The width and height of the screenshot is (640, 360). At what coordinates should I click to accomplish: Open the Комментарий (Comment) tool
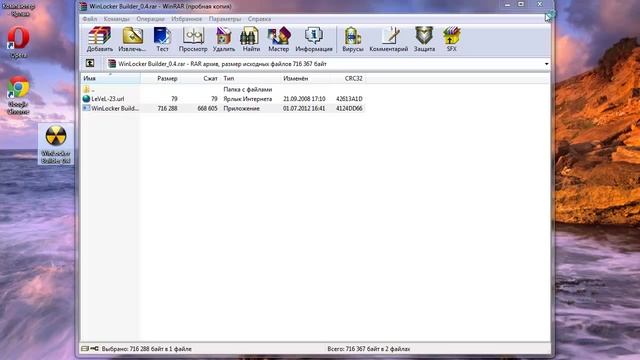click(x=389, y=39)
